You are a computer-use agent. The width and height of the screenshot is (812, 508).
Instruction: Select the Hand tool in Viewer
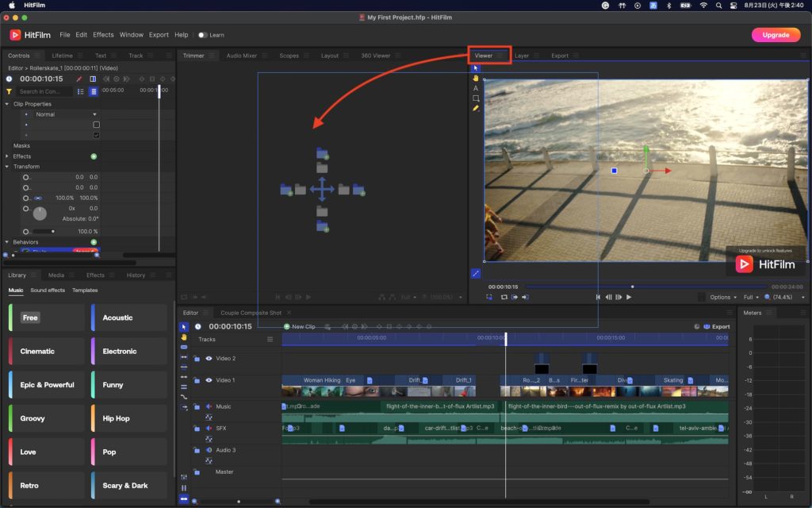(x=476, y=78)
